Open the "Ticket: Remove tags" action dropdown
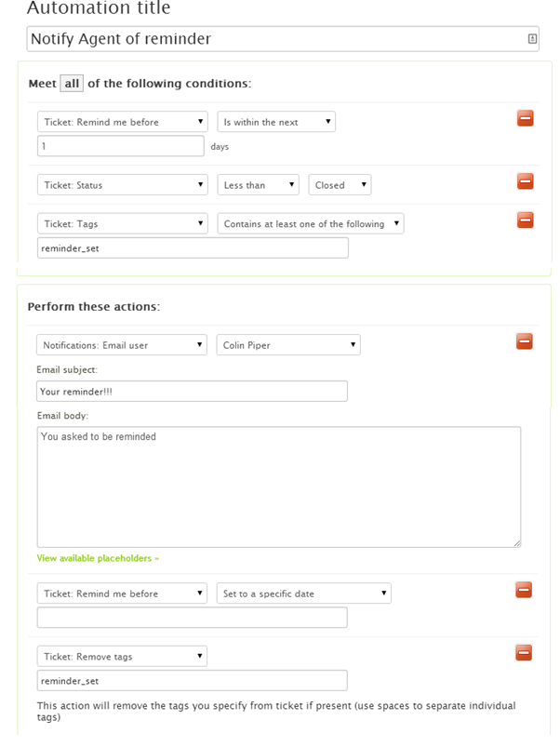 pyautogui.click(x=122, y=657)
